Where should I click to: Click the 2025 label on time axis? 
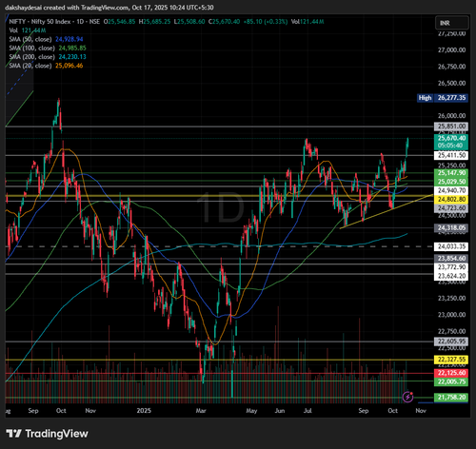tap(144, 411)
